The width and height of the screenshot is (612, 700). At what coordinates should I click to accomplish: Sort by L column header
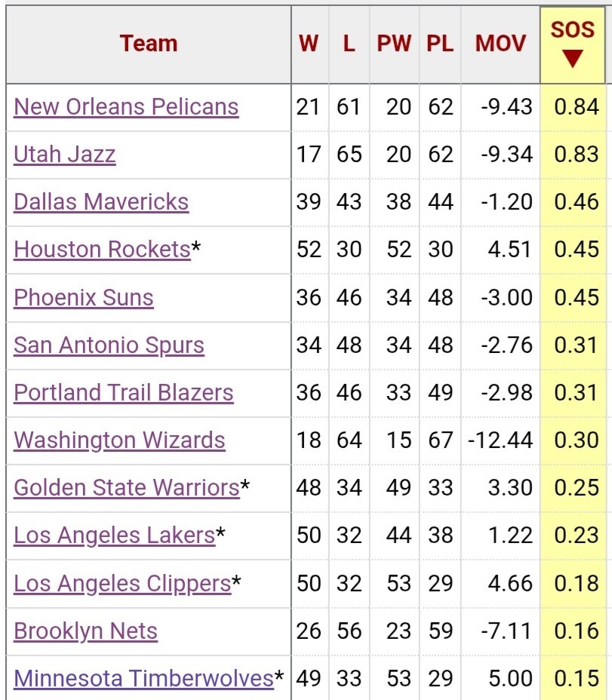(349, 44)
